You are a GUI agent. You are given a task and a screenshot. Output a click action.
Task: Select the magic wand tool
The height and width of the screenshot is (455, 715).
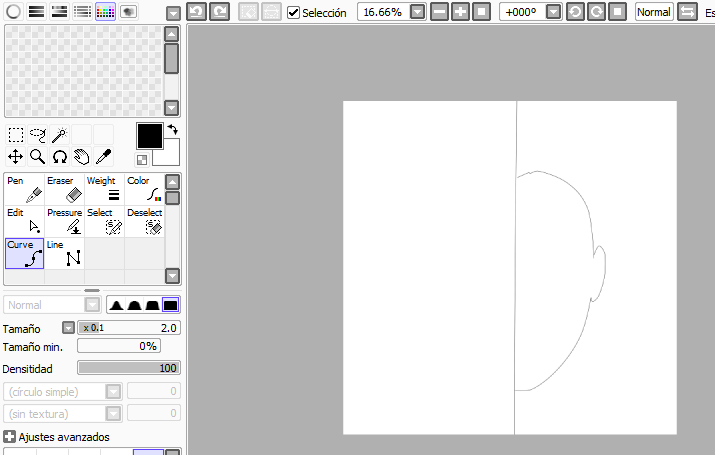pos(60,135)
